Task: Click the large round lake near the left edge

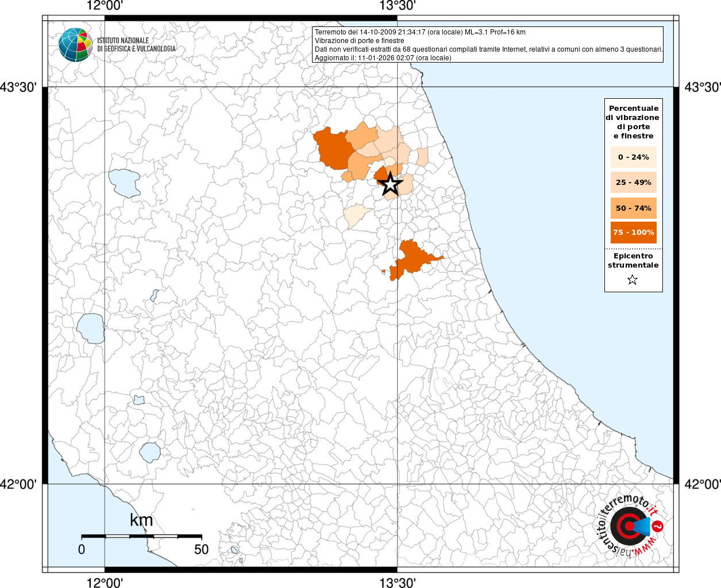Action: [x=91, y=328]
